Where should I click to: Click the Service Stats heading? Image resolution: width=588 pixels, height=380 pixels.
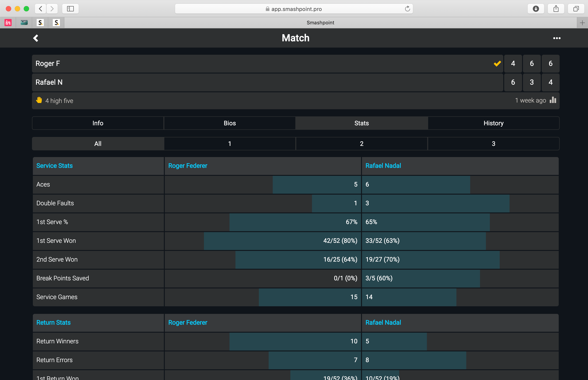[x=54, y=166]
